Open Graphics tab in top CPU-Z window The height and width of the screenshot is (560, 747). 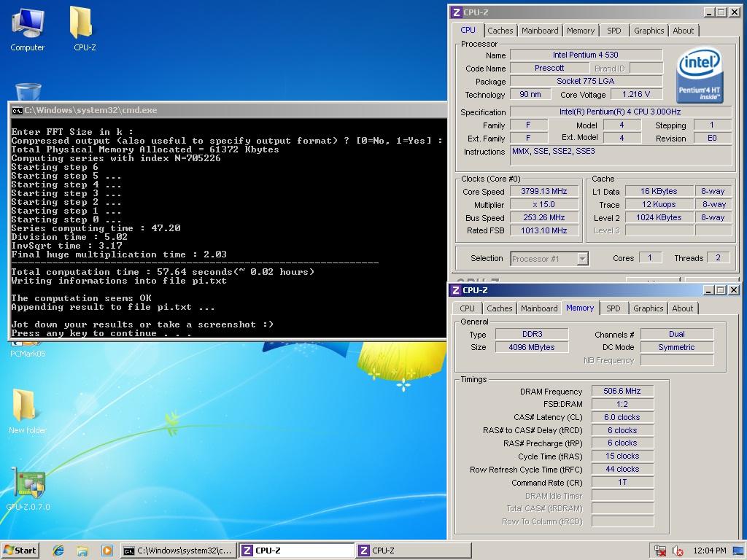click(x=649, y=31)
